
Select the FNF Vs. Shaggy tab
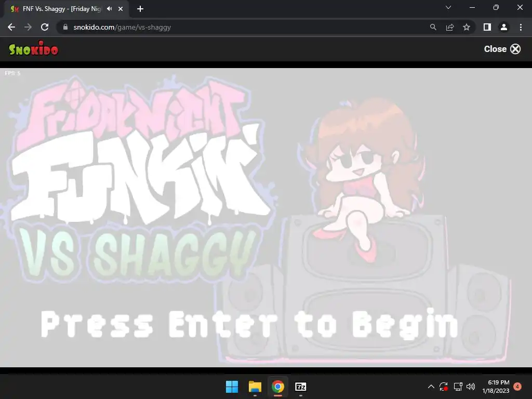point(61,9)
